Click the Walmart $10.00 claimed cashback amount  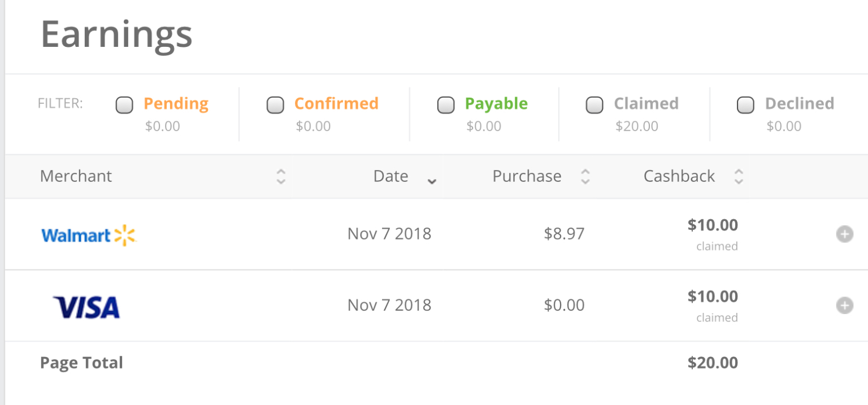[713, 225]
